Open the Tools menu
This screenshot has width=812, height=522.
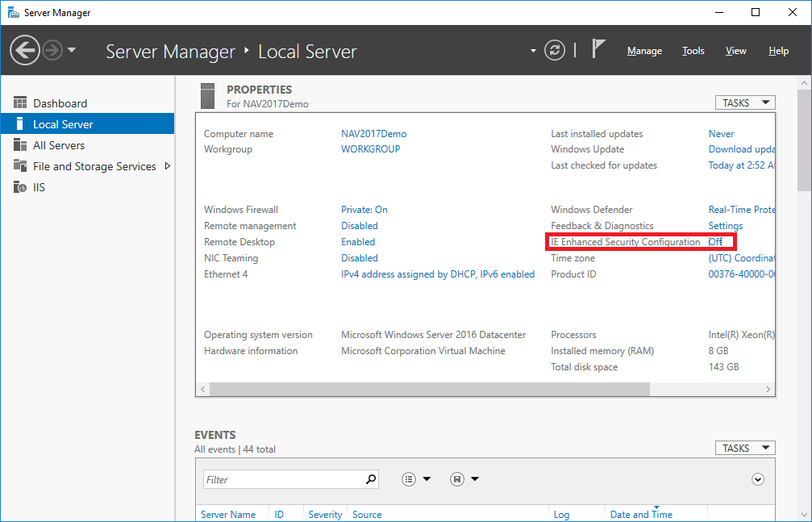[693, 51]
